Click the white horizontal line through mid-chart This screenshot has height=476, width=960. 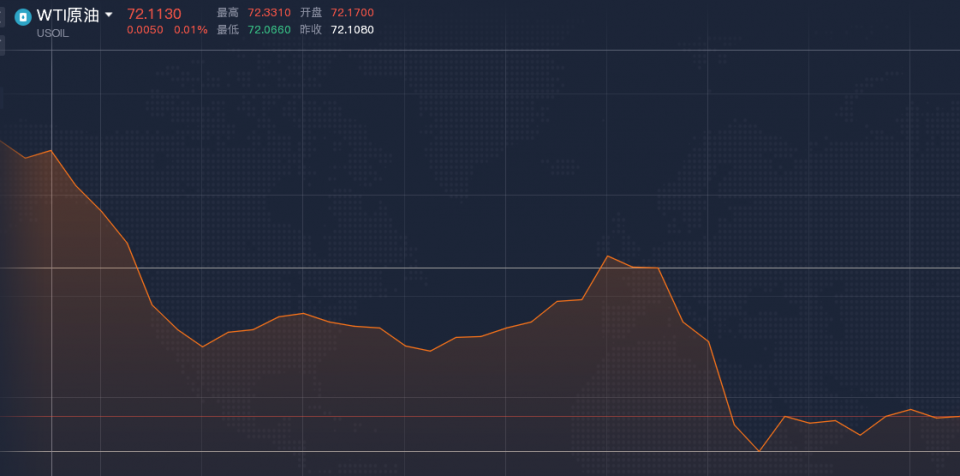480,268
